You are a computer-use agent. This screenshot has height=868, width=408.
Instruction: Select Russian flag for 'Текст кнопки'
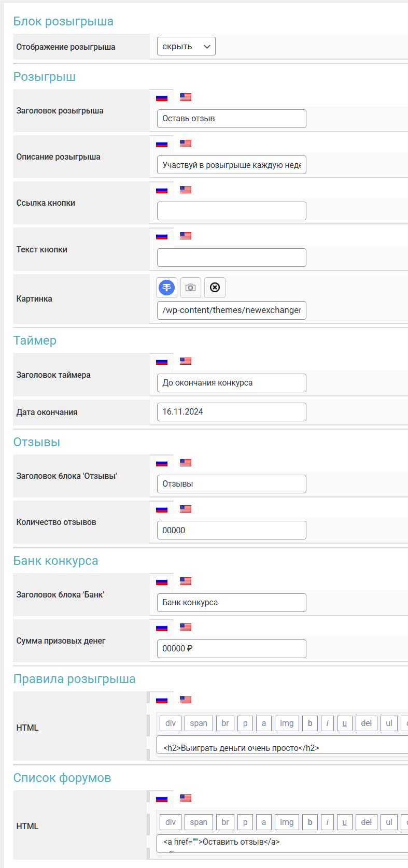click(162, 236)
